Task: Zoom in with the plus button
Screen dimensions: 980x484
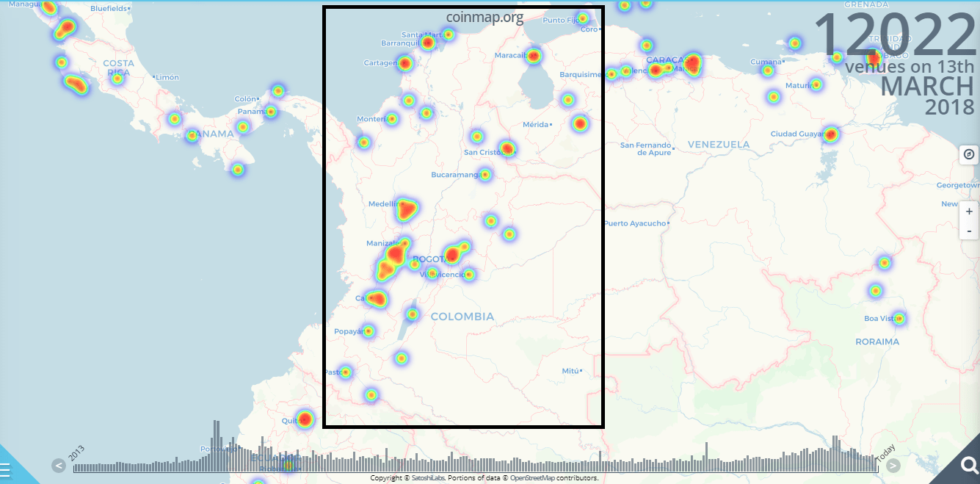Action: (x=969, y=211)
